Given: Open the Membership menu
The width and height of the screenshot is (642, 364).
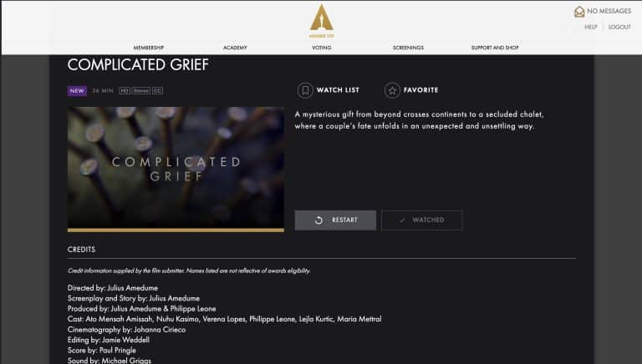Looking at the screenshot, I should coord(148,48).
